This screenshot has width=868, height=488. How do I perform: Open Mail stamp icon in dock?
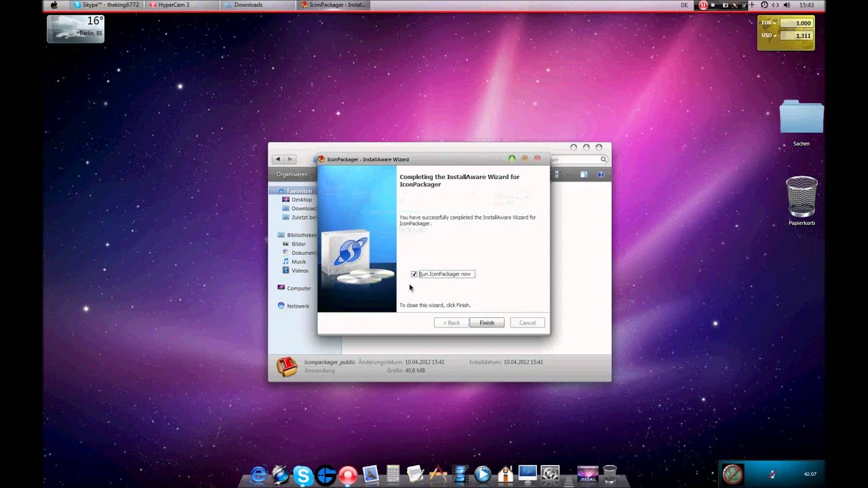(x=370, y=474)
